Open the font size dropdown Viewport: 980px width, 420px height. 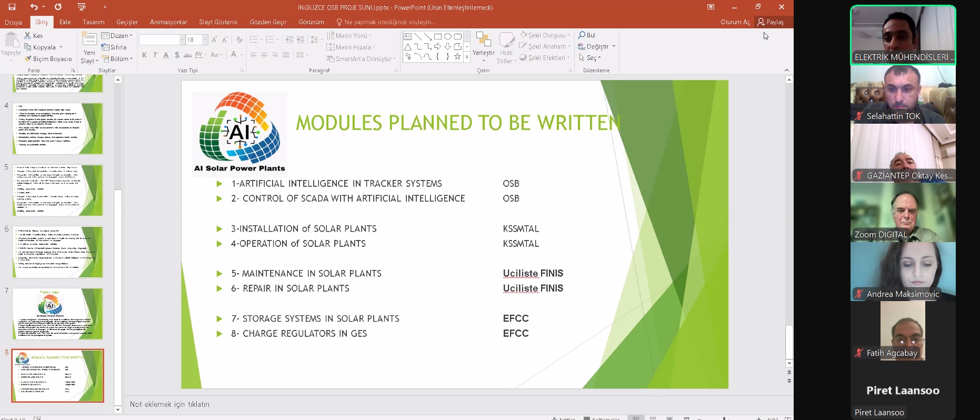pyautogui.click(x=205, y=40)
